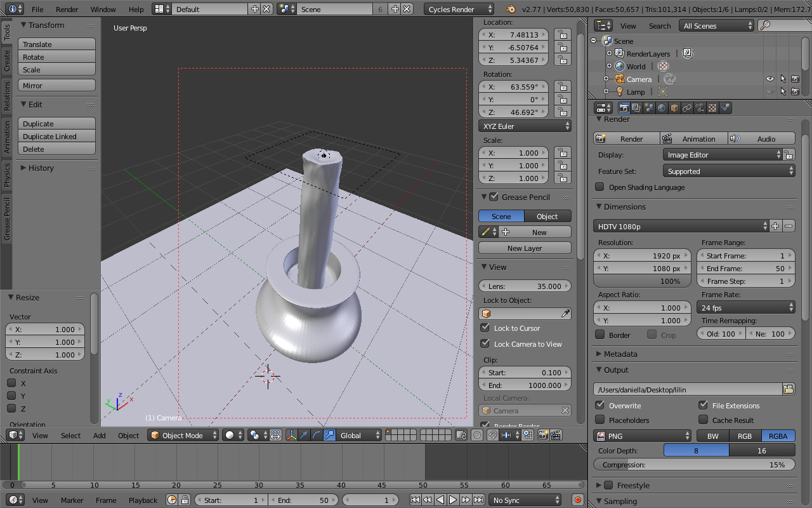Screen dimensions: 812x508
Task: Jump to the first frame in timeline
Action: click(415, 500)
